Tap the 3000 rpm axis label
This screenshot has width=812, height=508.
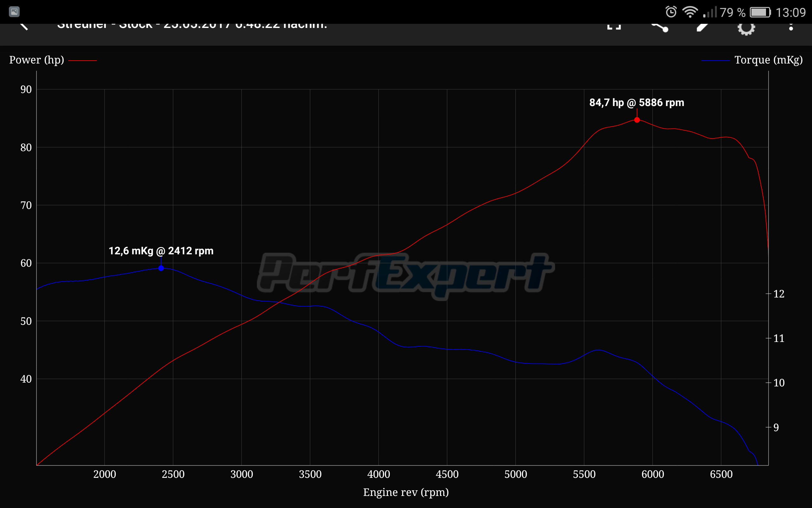[242, 474]
